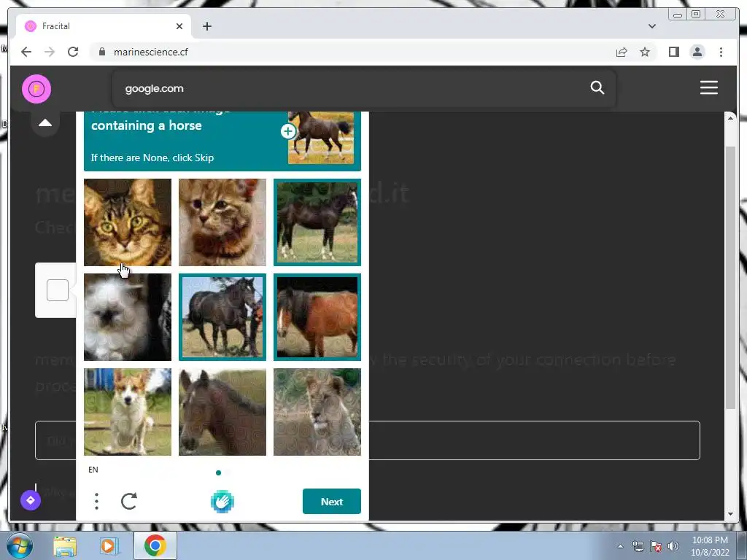The height and width of the screenshot is (560, 747).
Task: Click the magnifier search icon
Action: pyautogui.click(x=597, y=87)
